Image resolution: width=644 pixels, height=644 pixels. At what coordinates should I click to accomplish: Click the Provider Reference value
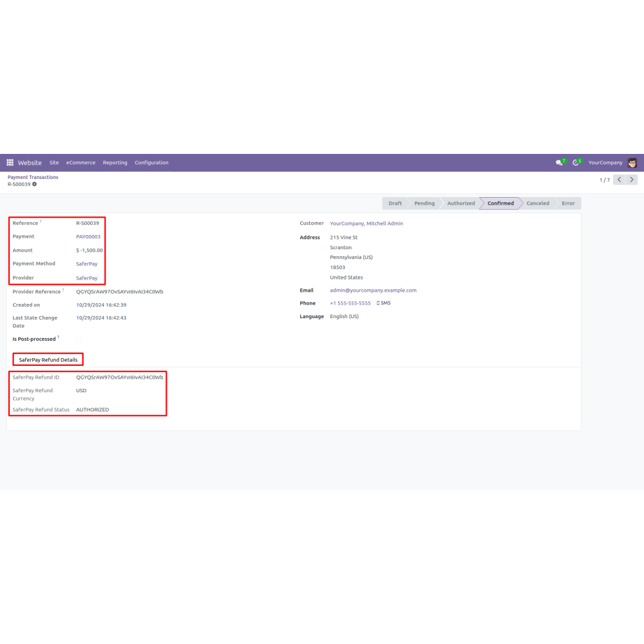click(x=120, y=292)
